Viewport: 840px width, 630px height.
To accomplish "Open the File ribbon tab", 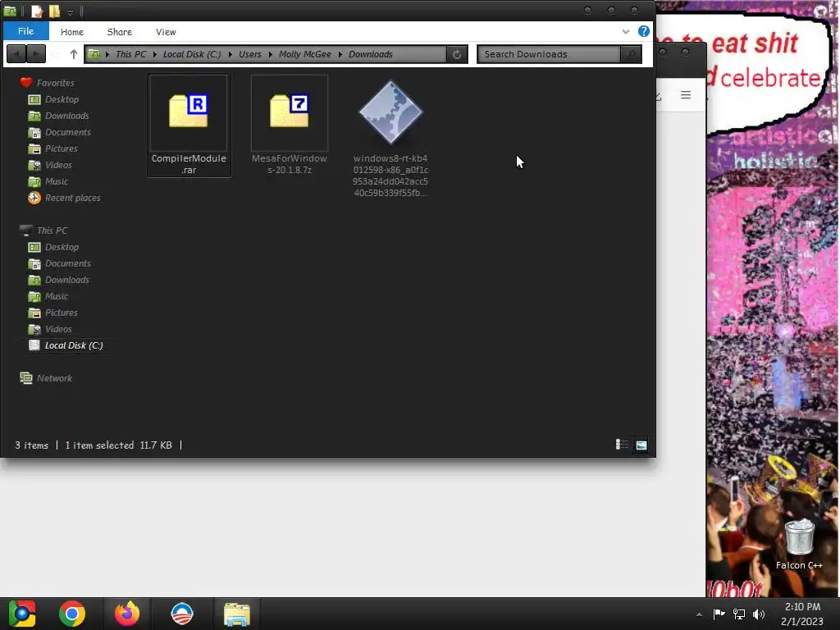I will click(x=25, y=31).
